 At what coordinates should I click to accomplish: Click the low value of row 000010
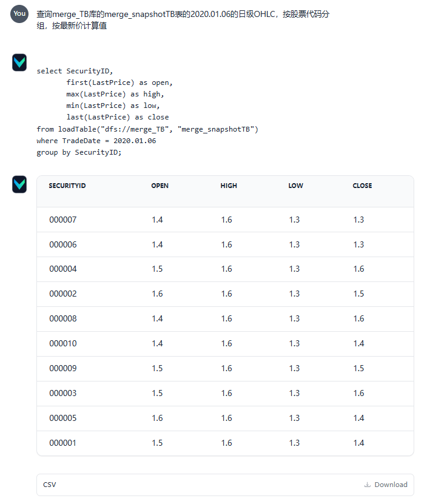point(294,344)
